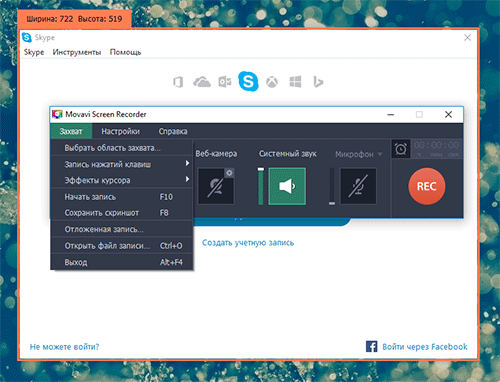Select Отложенная запись menu entry
The image size is (500, 382).
tap(122, 229)
